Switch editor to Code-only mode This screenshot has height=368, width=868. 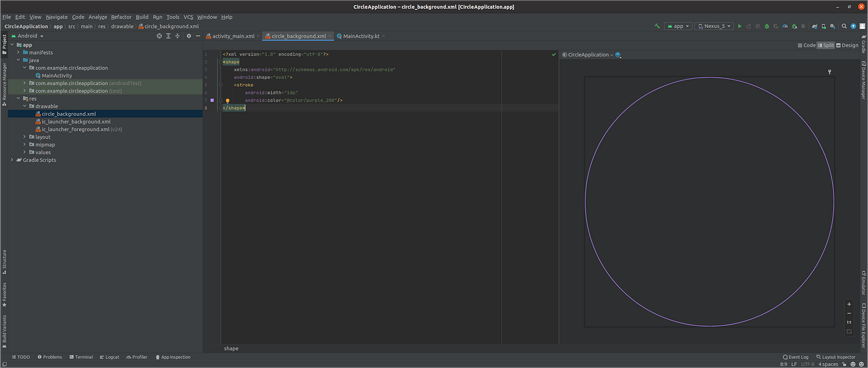click(x=806, y=45)
